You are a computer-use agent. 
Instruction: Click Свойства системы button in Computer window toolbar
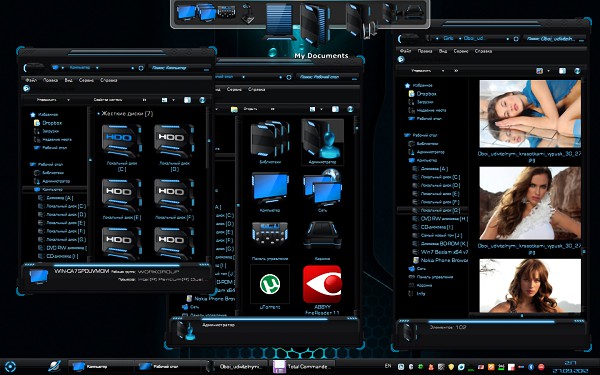click(x=108, y=100)
